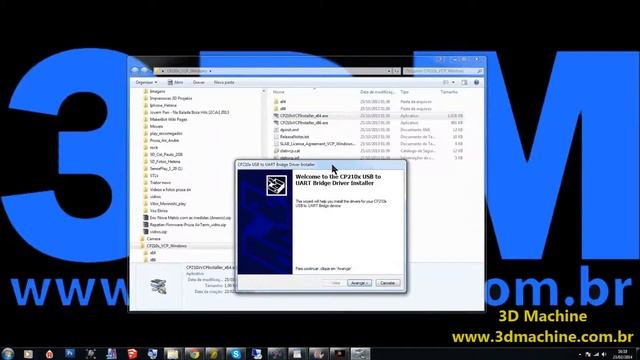Click the Abrir toolbar button

176,82
